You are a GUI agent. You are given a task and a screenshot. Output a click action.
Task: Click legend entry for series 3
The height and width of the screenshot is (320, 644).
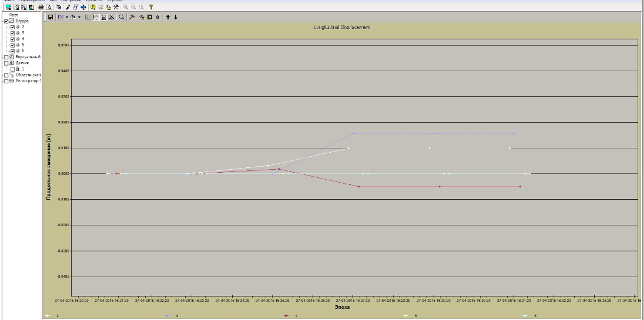point(172,316)
